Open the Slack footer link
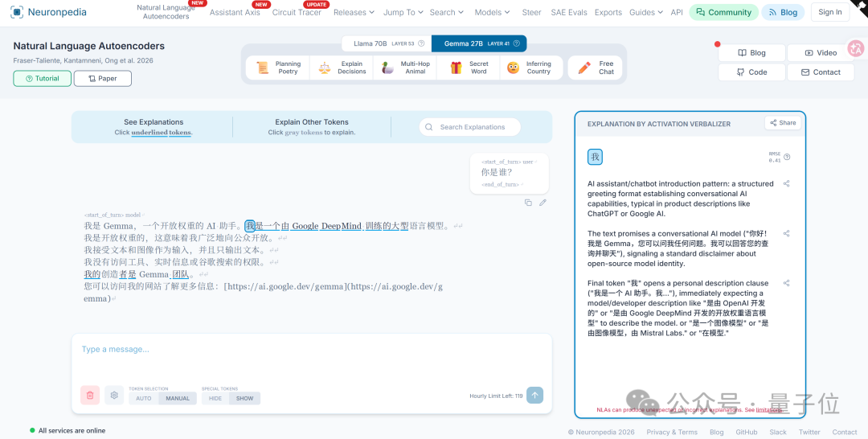 [x=778, y=432]
